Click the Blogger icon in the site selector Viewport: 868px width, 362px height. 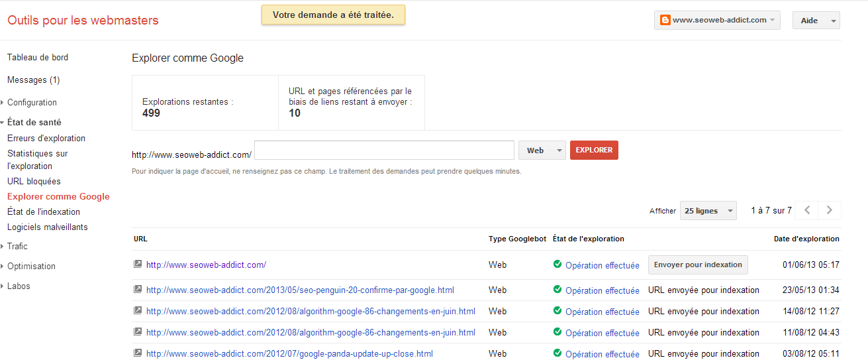[665, 20]
